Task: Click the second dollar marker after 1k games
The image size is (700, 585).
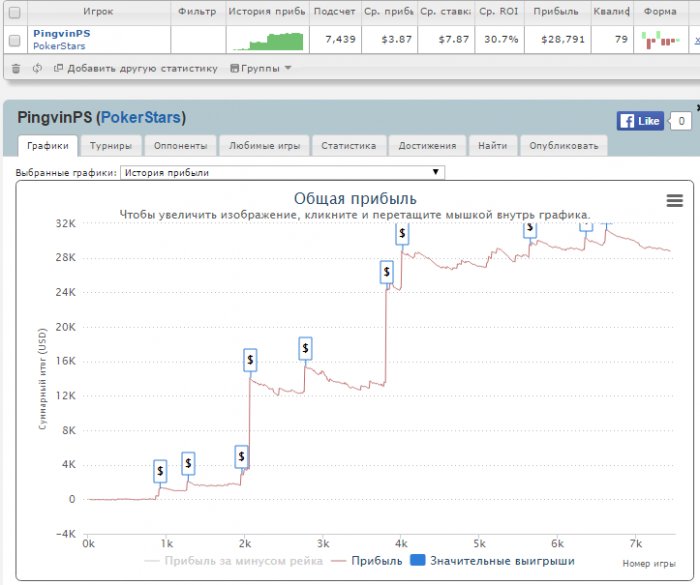Action: [x=188, y=464]
